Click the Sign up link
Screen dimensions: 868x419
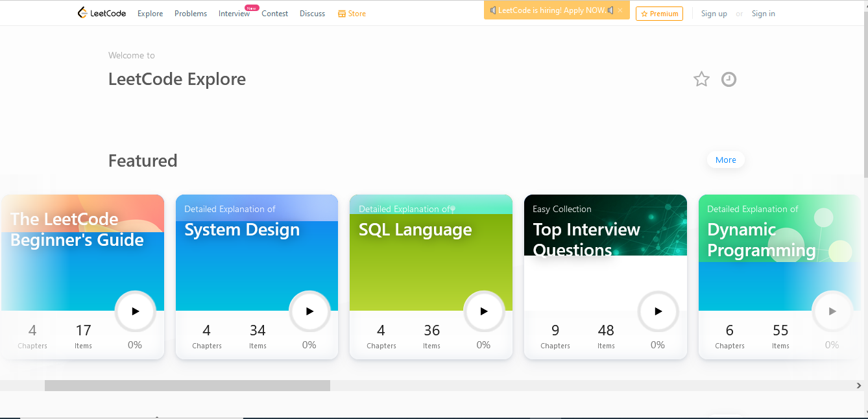click(714, 14)
